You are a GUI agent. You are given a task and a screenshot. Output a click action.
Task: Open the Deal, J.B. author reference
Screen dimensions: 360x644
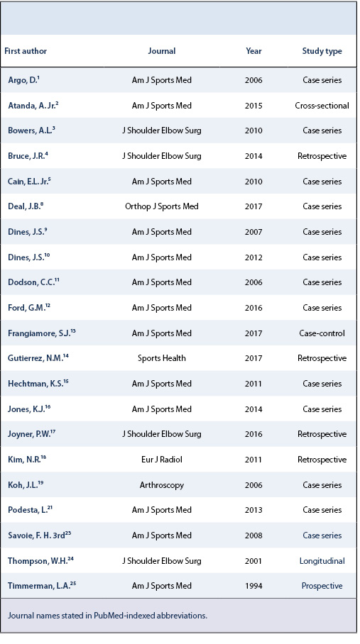[x=26, y=206]
